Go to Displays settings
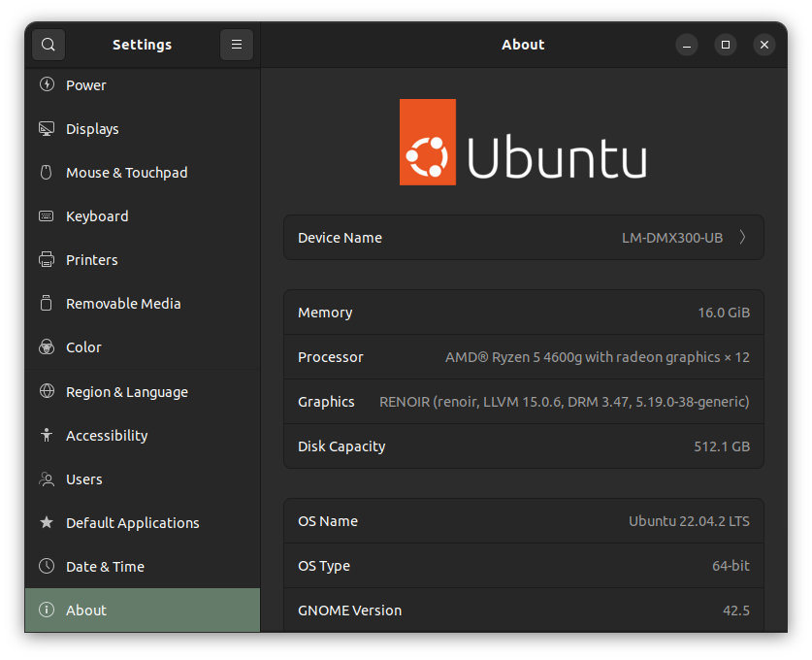Screen dimensions: 812x660 [143, 128]
